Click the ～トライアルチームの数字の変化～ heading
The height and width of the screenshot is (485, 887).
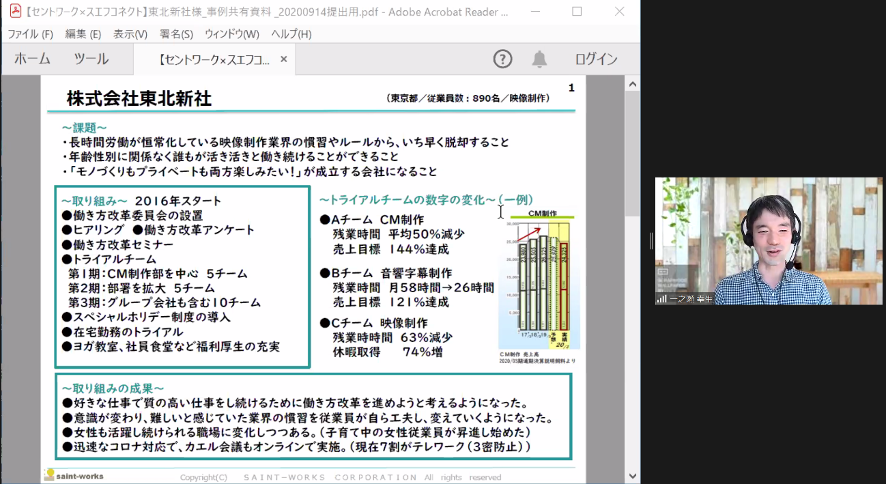coord(427,200)
